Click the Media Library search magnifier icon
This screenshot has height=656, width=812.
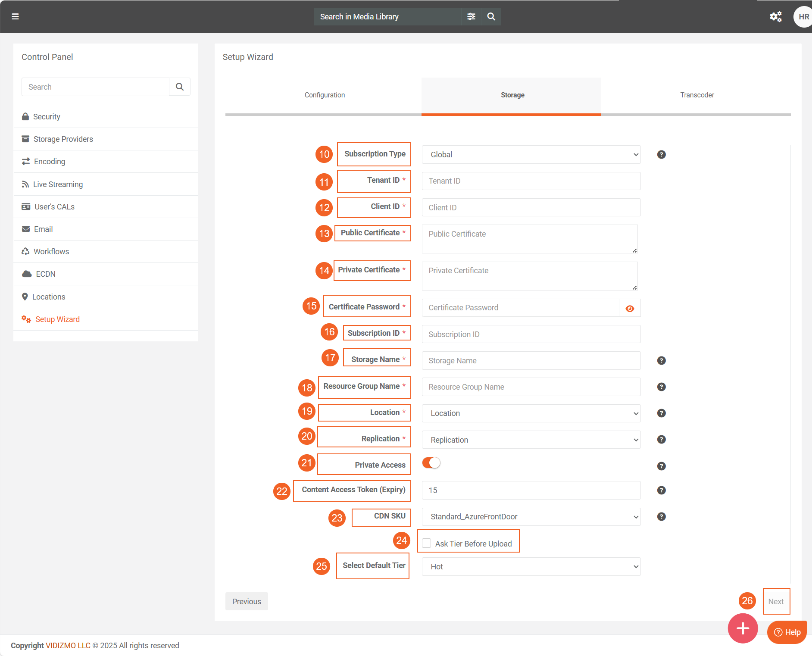click(491, 16)
